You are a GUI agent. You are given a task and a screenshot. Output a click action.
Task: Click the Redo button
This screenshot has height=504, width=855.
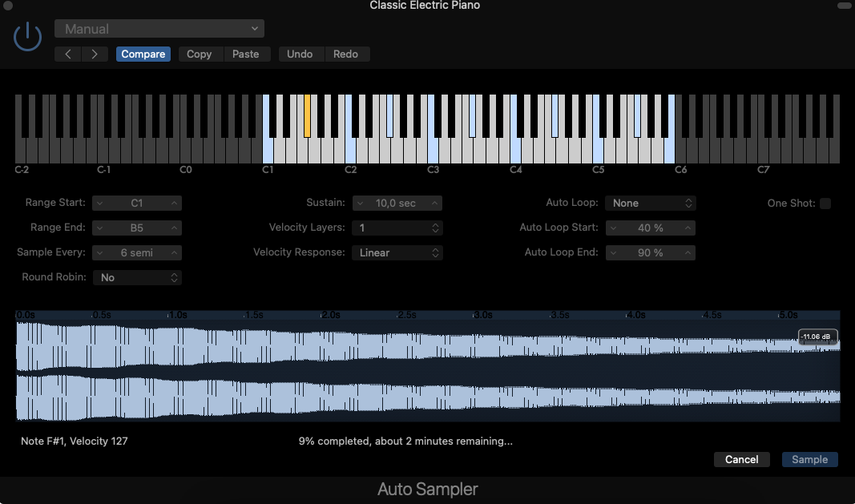click(x=345, y=54)
